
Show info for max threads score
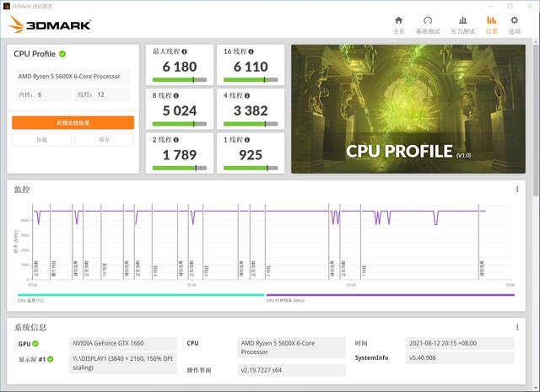click(x=184, y=51)
